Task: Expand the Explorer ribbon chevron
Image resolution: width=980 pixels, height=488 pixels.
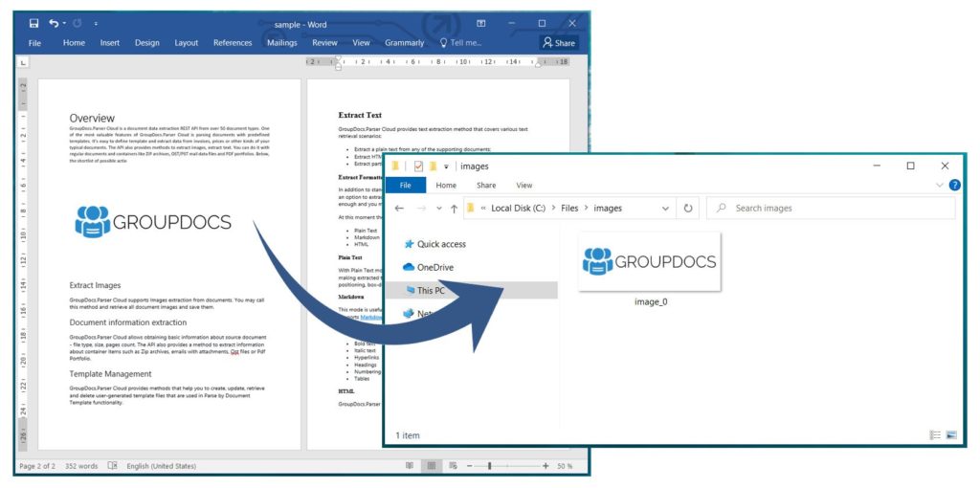Action: (940, 185)
